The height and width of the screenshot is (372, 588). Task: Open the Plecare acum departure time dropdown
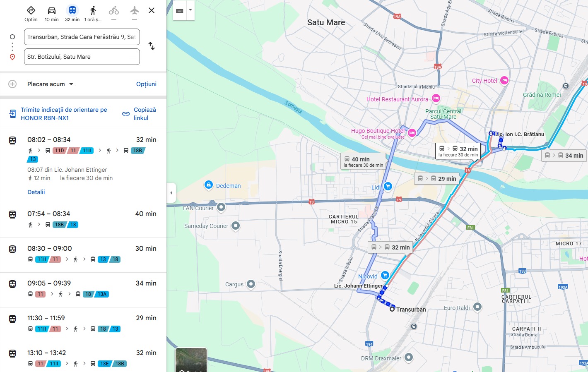pos(50,84)
